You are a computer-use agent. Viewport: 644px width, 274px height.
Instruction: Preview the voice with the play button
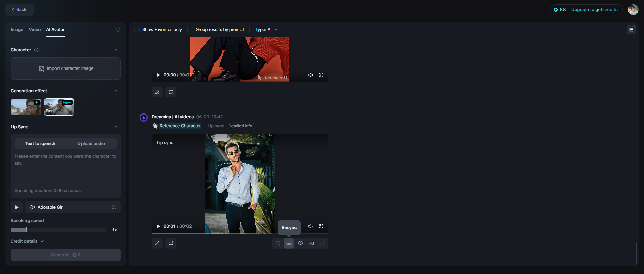point(17,207)
